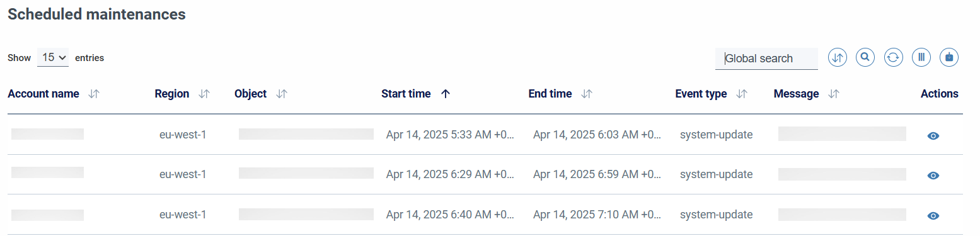Sort by End time column arrows
The width and height of the screenshot is (980, 236).
[x=587, y=94]
